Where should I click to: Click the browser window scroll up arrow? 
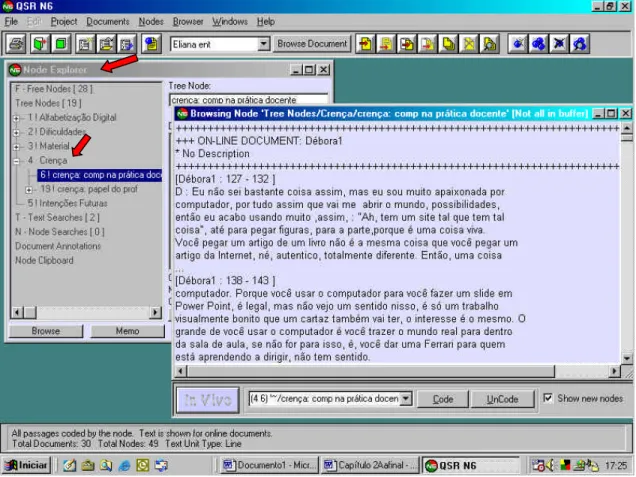(627, 129)
